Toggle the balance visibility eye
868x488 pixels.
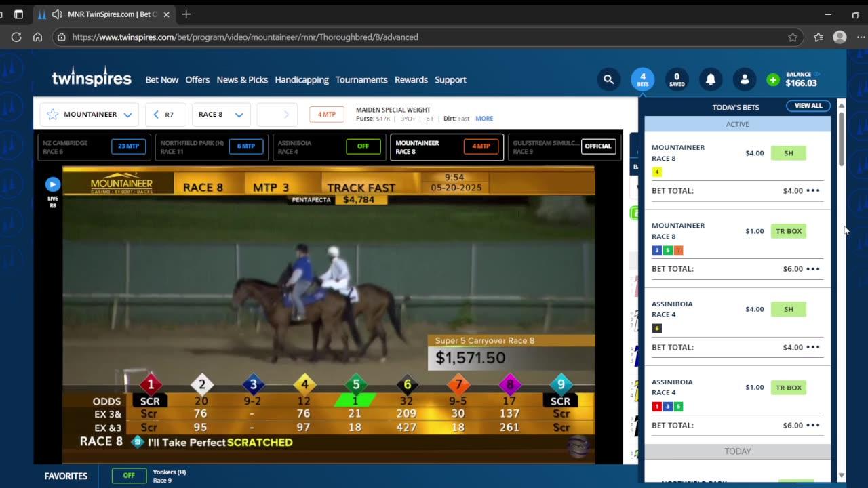click(816, 74)
